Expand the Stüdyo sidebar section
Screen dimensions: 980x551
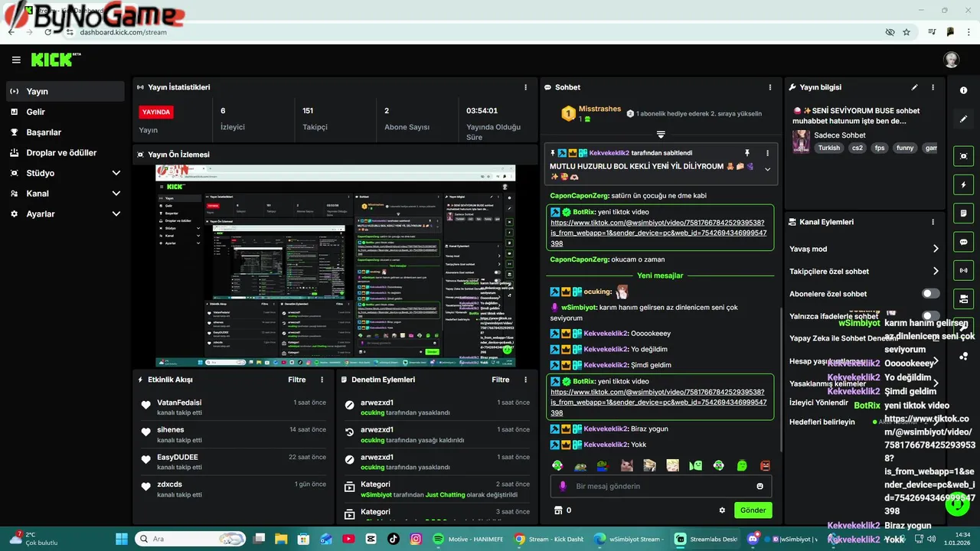[65, 173]
